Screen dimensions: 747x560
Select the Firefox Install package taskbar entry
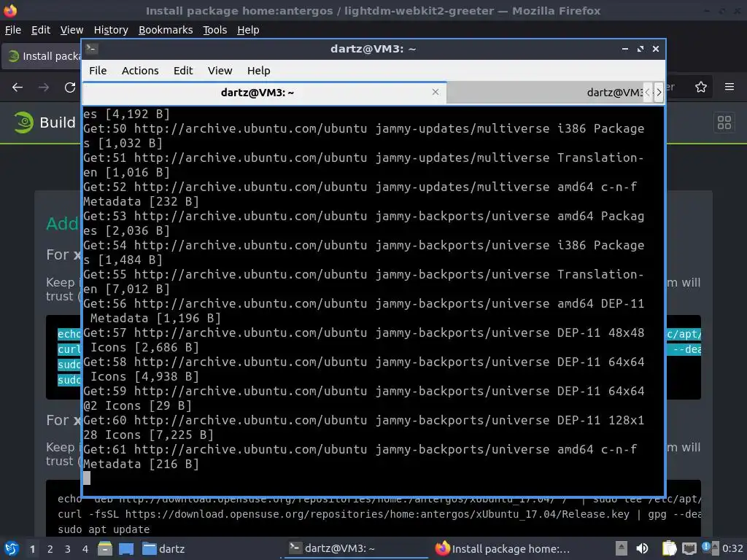503,548
